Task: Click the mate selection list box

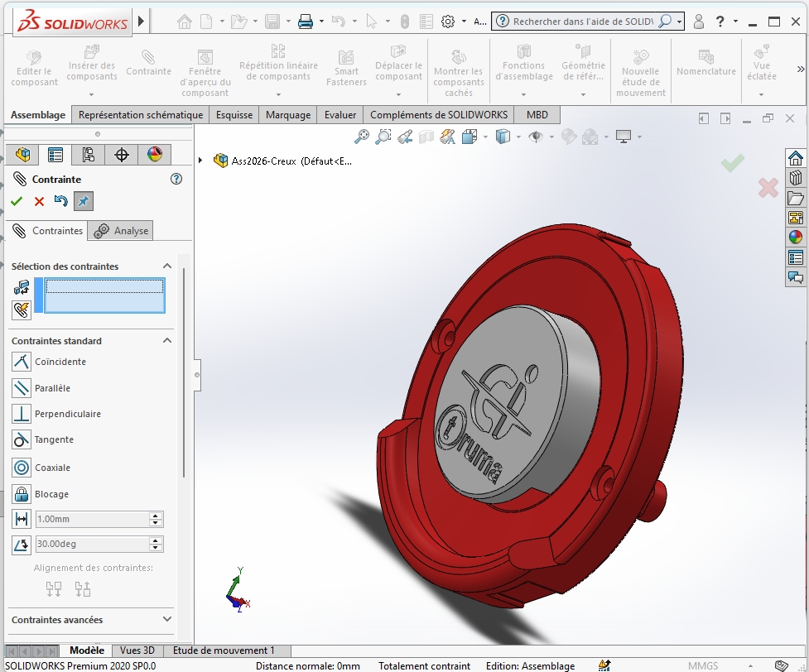Action: (104, 295)
